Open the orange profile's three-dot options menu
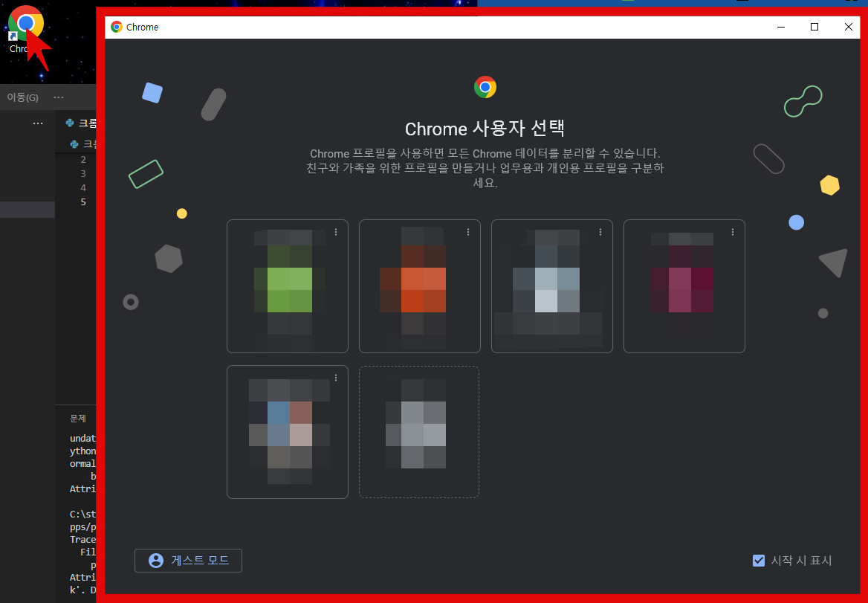 pos(468,232)
